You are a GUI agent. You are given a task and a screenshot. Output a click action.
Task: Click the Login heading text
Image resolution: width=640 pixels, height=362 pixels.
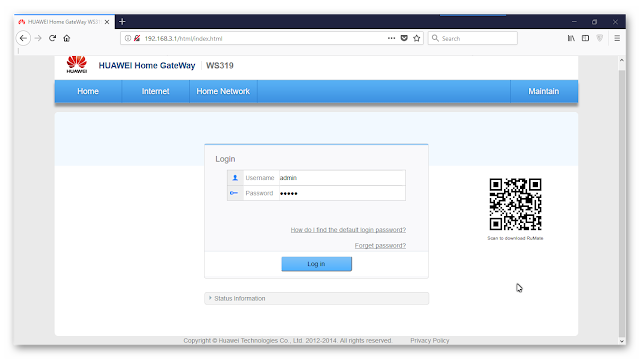tap(225, 159)
